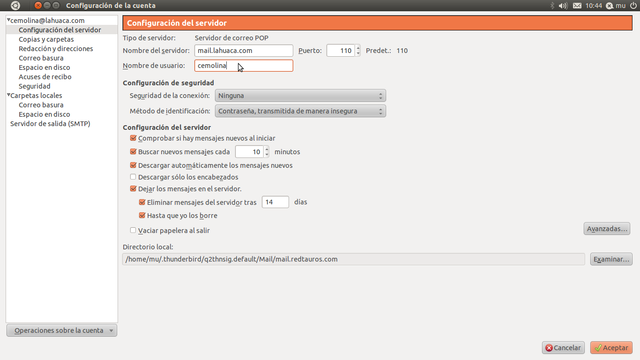Click the Nombre del servidor input field
The image size is (640, 360).
(x=244, y=51)
